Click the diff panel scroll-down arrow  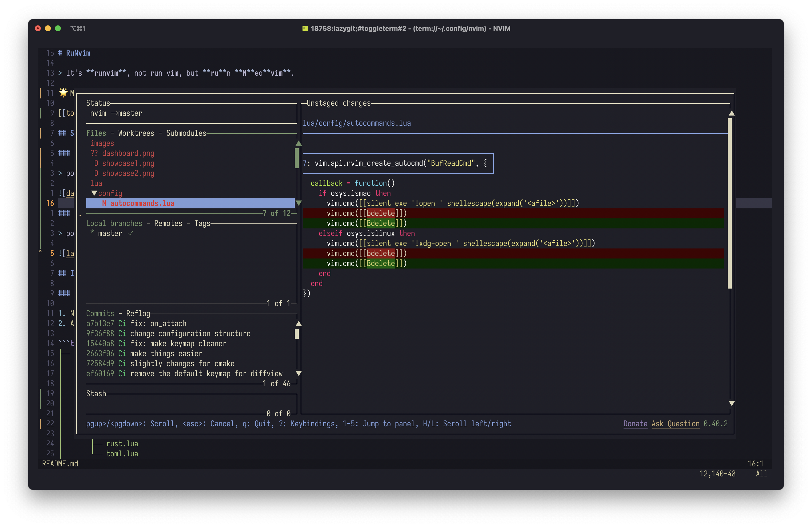[732, 404]
